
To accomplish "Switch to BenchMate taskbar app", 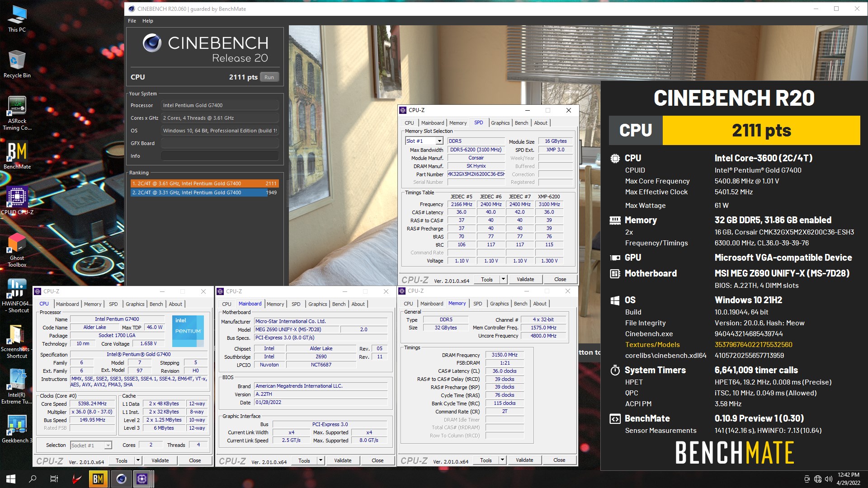I will coord(98,479).
